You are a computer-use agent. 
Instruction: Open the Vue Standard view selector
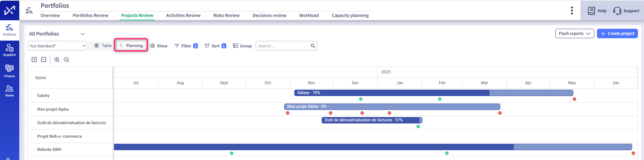point(57,46)
